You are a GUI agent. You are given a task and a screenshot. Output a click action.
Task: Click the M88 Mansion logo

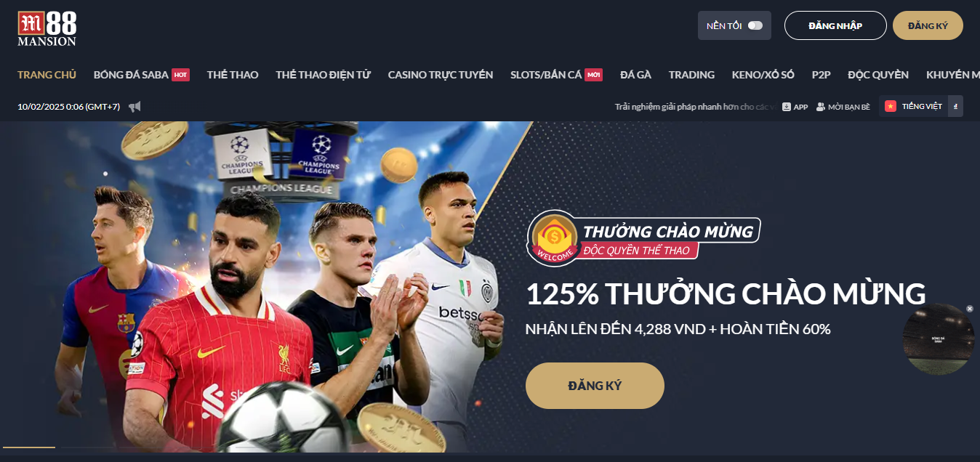pos(47,29)
